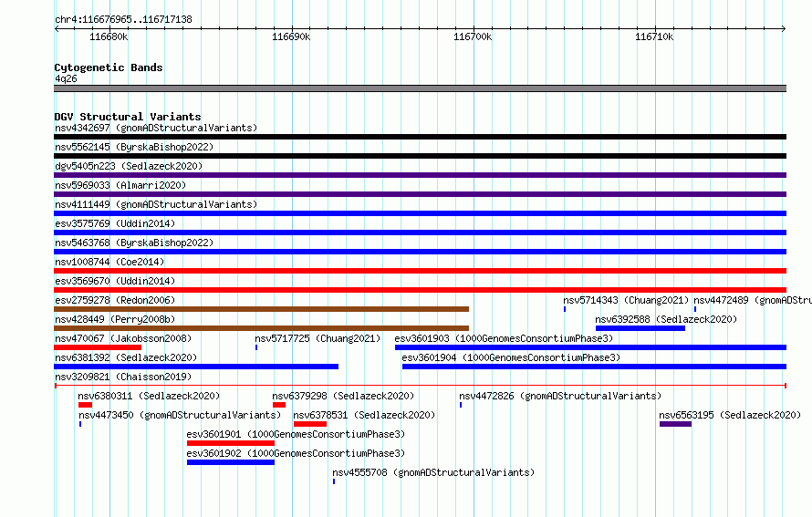Click nsv5717725 (Chuang2021) label
The width and height of the screenshot is (812, 517).
pos(318,338)
